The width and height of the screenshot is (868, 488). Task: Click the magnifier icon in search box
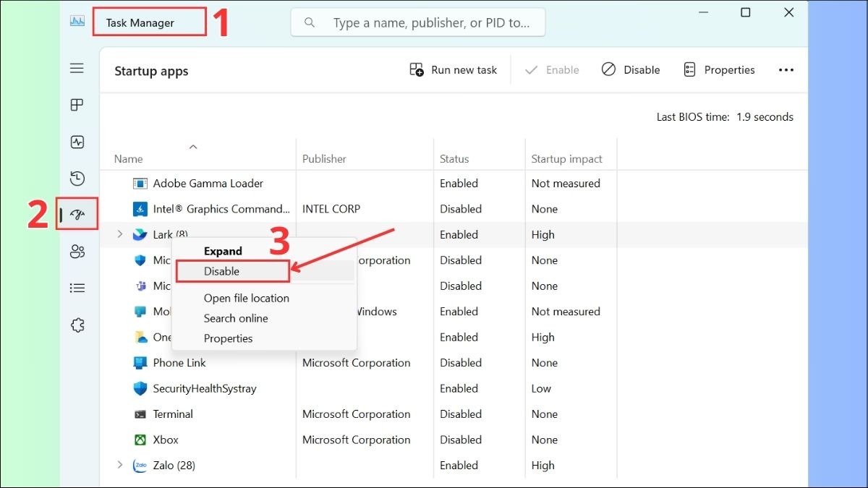[x=310, y=23]
